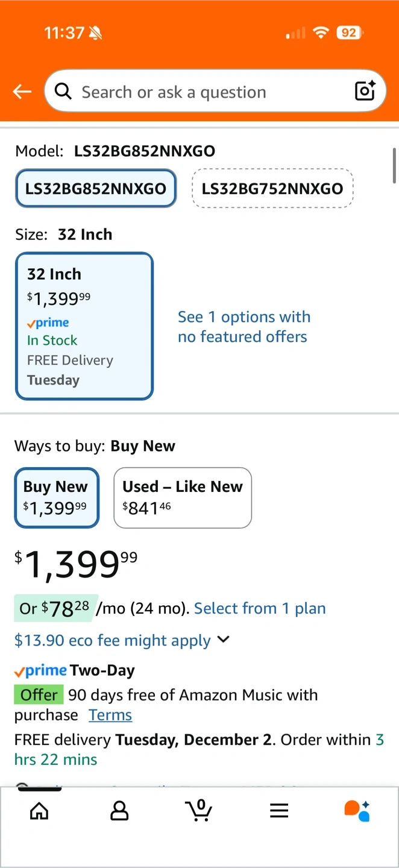This screenshot has height=868, width=399.
Task: Open the hamburger menu icon
Action: 279,811
